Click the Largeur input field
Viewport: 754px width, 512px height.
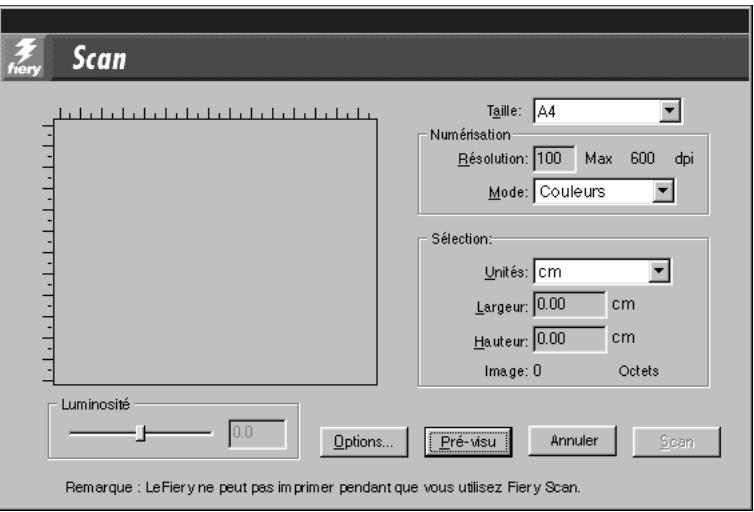(570, 304)
